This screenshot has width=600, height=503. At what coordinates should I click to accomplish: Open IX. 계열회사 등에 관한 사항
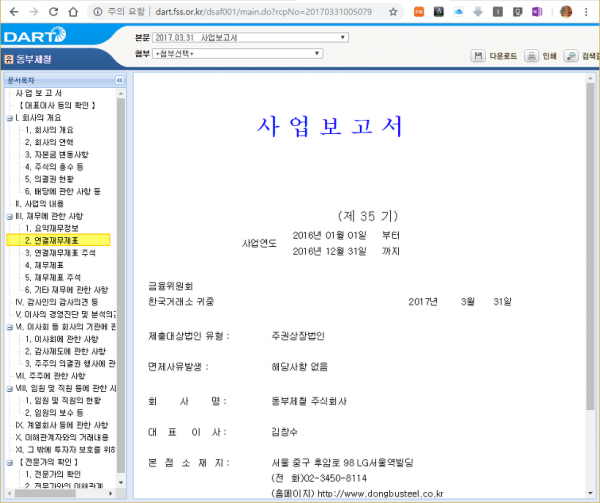point(62,425)
